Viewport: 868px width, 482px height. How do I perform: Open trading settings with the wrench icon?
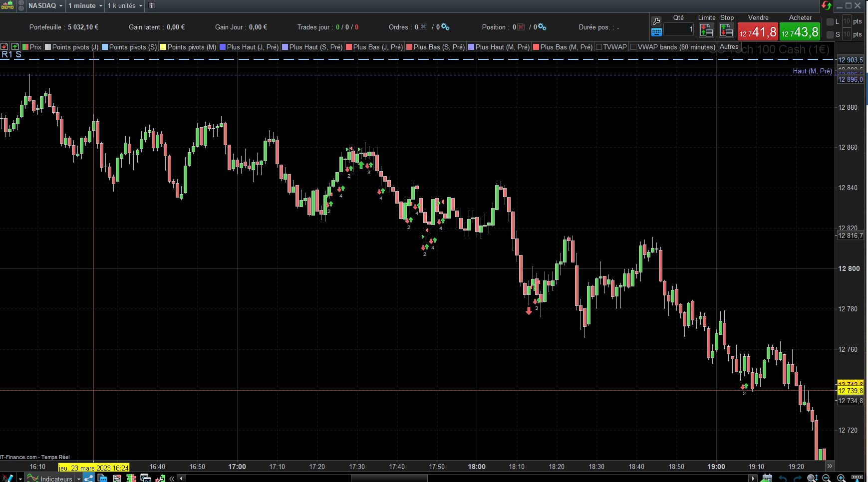coord(656,21)
